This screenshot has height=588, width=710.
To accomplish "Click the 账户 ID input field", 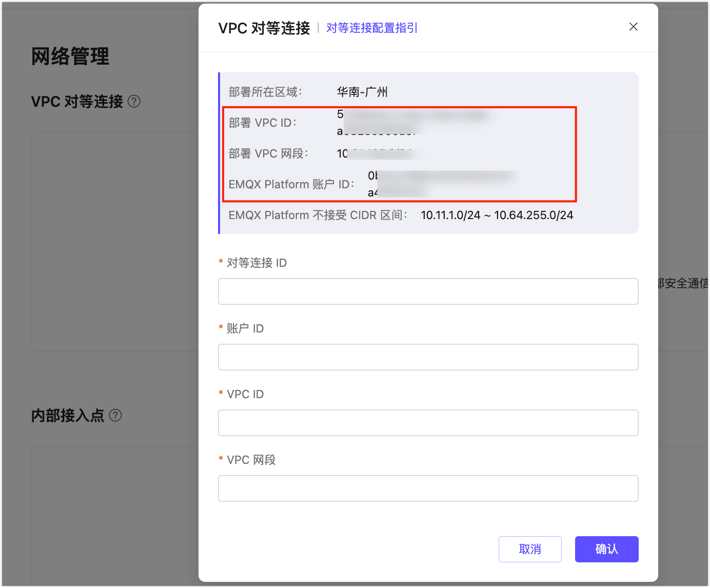I will [x=428, y=357].
